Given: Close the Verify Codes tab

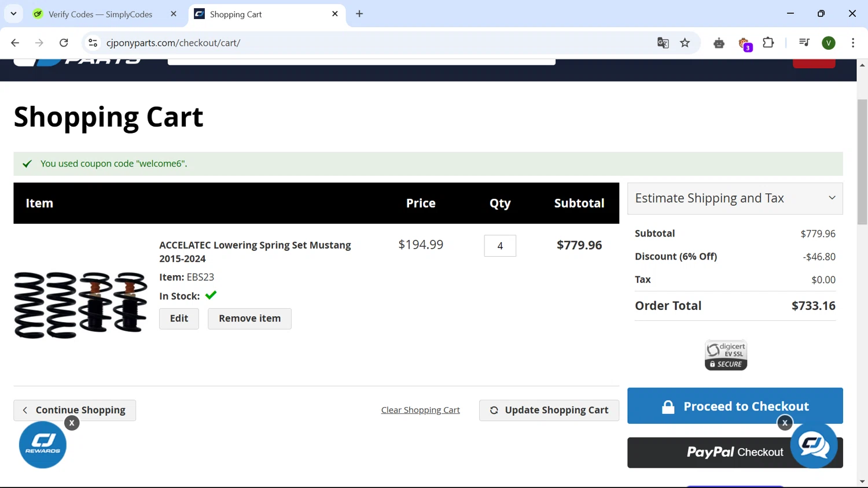Looking at the screenshot, I should 174,14.
